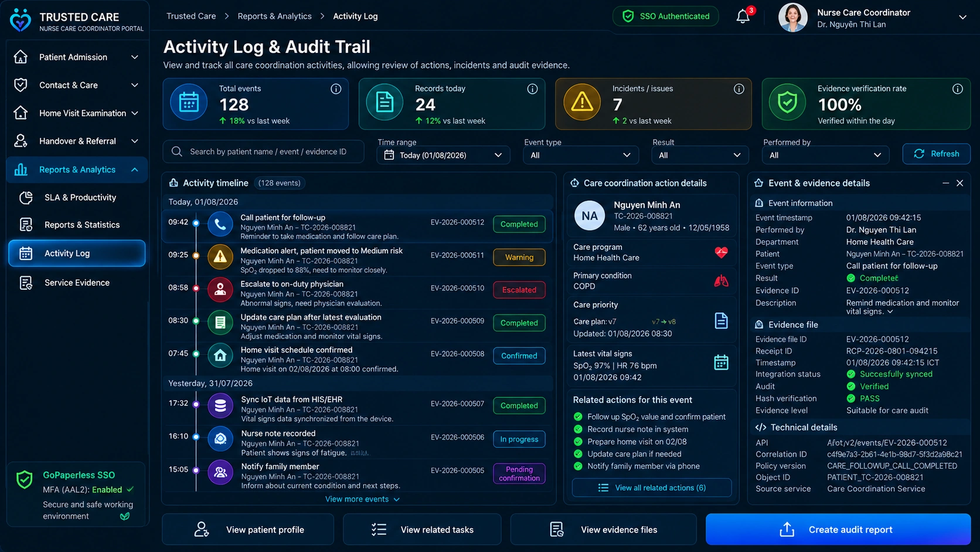
Task: Select Activity Log in sidebar
Action: coord(77,253)
